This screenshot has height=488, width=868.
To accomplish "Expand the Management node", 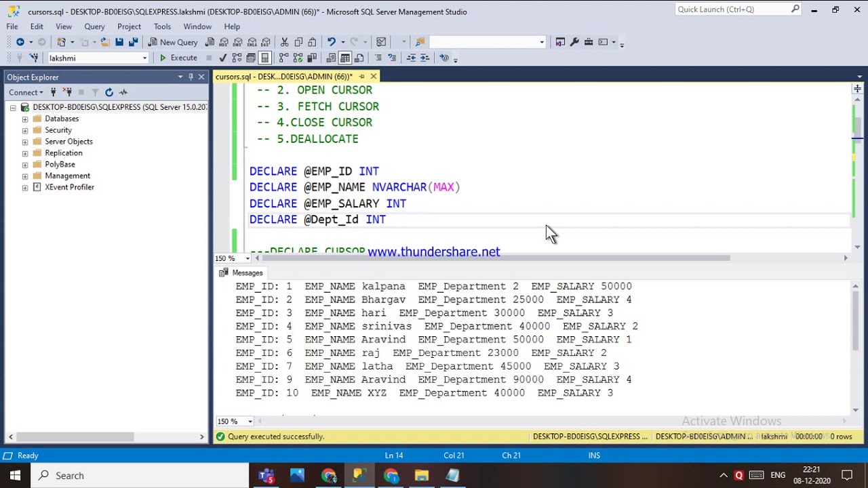I will (25, 176).
